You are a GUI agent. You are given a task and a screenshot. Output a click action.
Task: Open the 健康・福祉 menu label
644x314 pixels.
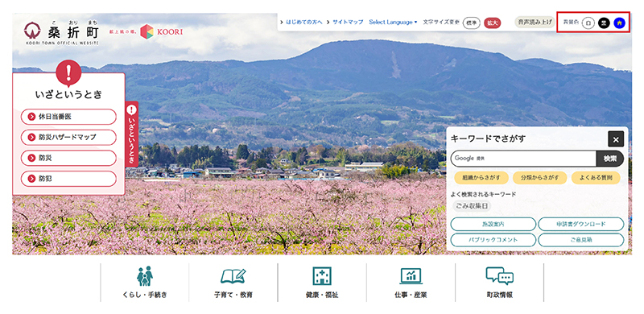click(322, 295)
